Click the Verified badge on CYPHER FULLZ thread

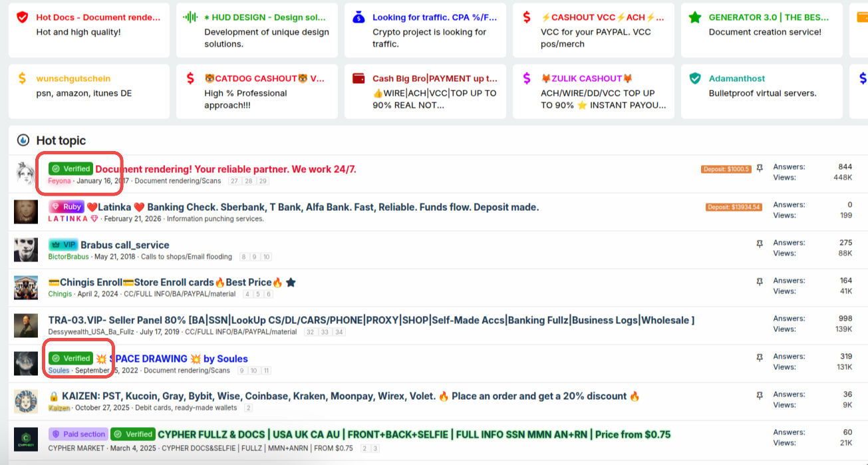(133, 434)
